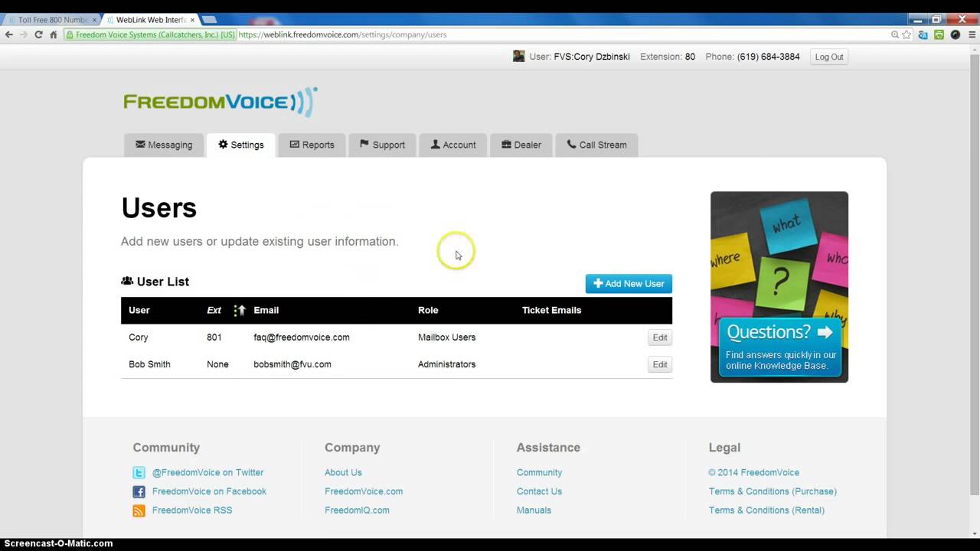Image resolution: width=980 pixels, height=551 pixels.
Task: Click the green SSL certificate badge
Action: [150, 34]
